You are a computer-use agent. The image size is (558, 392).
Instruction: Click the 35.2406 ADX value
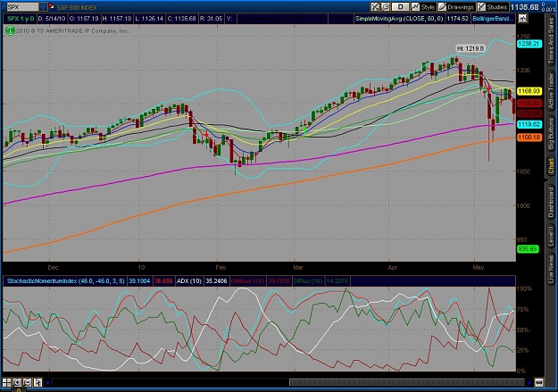pos(216,281)
